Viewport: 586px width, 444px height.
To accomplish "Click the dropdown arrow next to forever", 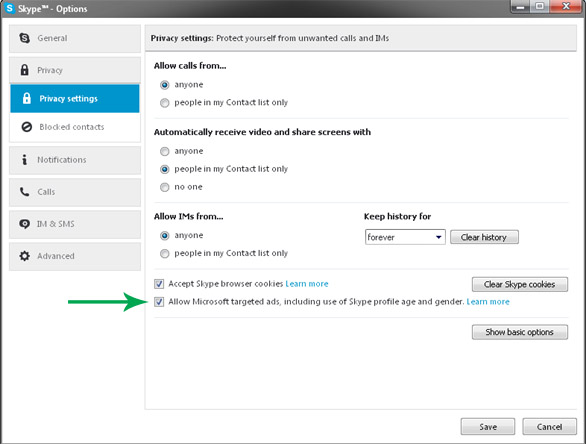I will coord(438,237).
